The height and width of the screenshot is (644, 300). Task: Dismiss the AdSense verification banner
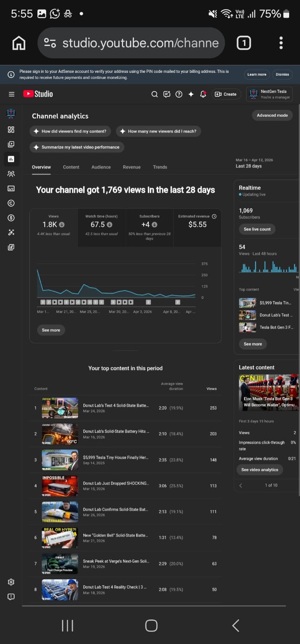click(282, 74)
